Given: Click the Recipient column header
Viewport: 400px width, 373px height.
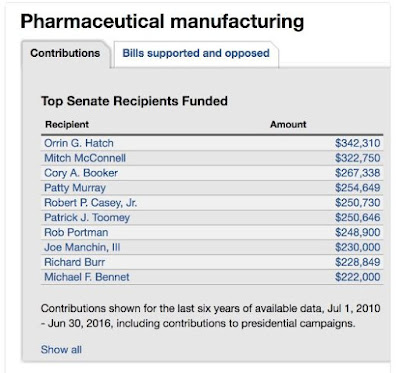Looking at the screenshot, I should click(x=67, y=124).
